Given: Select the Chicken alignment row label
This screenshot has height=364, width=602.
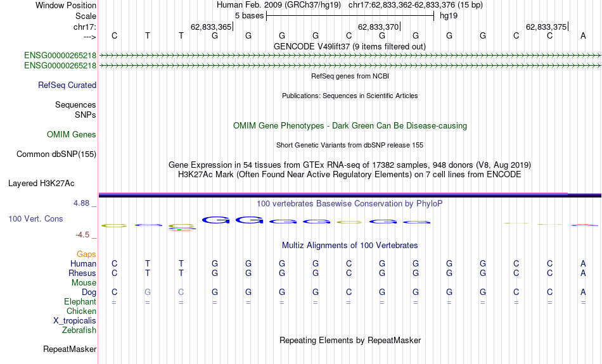Looking at the screenshot, I should point(81,311).
